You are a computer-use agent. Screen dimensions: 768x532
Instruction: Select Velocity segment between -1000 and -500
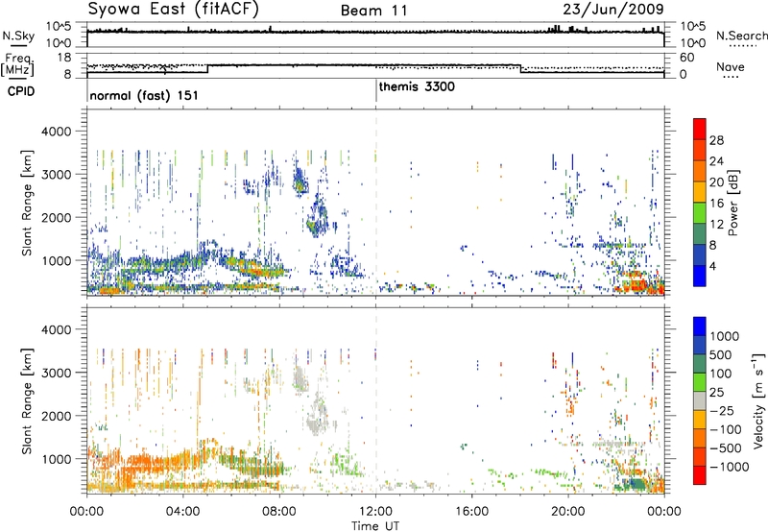[x=700, y=456]
